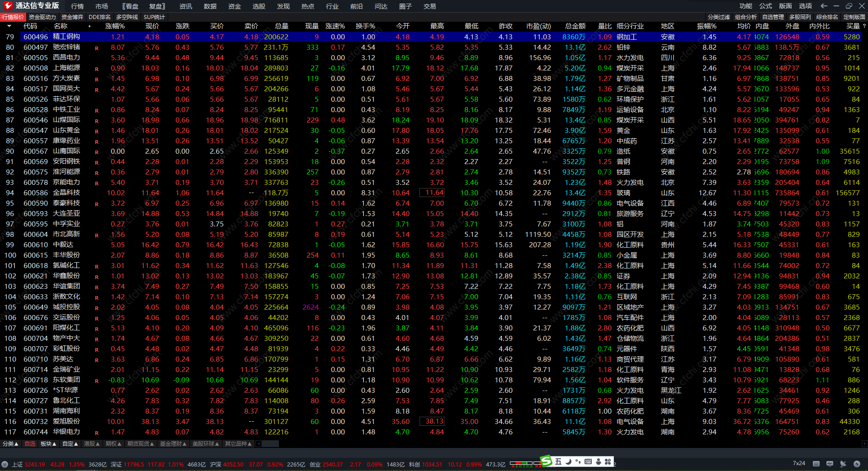Switch to the 资金博弈 tab

click(72, 17)
